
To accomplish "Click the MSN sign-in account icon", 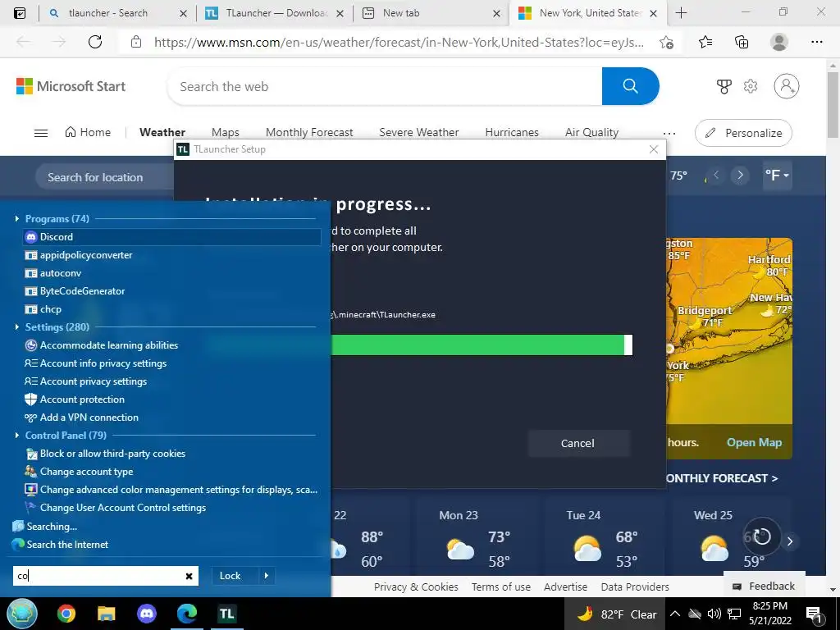I will [x=787, y=86].
